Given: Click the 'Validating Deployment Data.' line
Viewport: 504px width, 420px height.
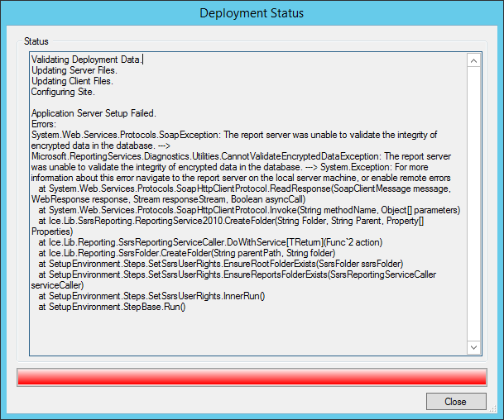Looking at the screenshot, I should coord(86,60).
